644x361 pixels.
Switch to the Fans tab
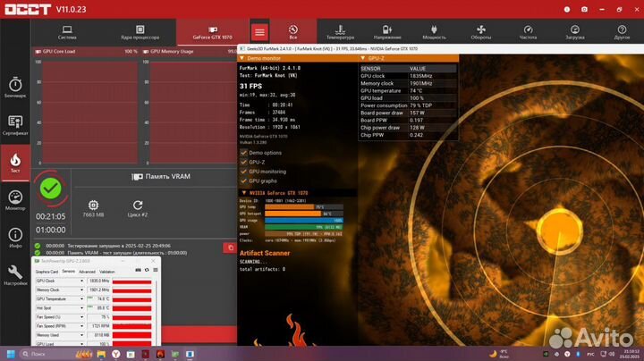point(481,32)
